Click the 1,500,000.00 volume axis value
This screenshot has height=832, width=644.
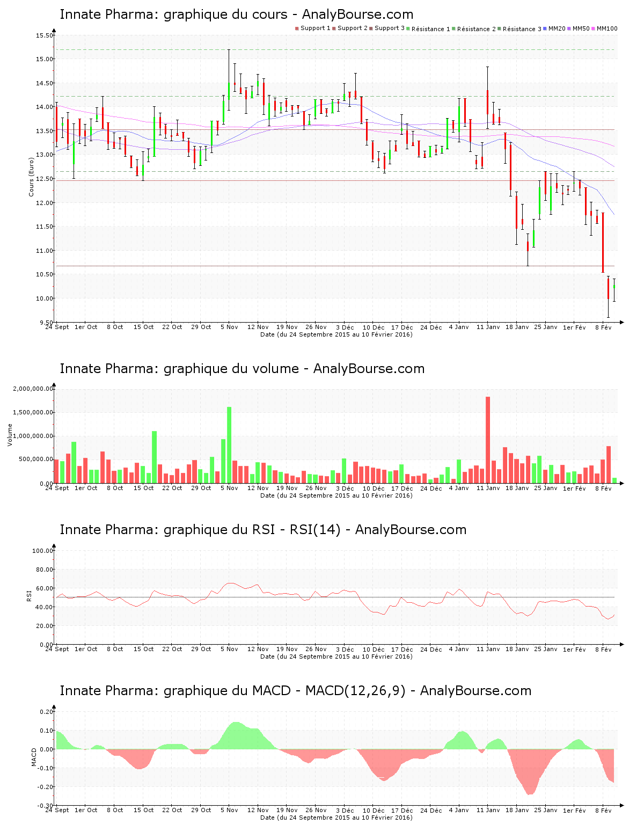tap(33, 412)
